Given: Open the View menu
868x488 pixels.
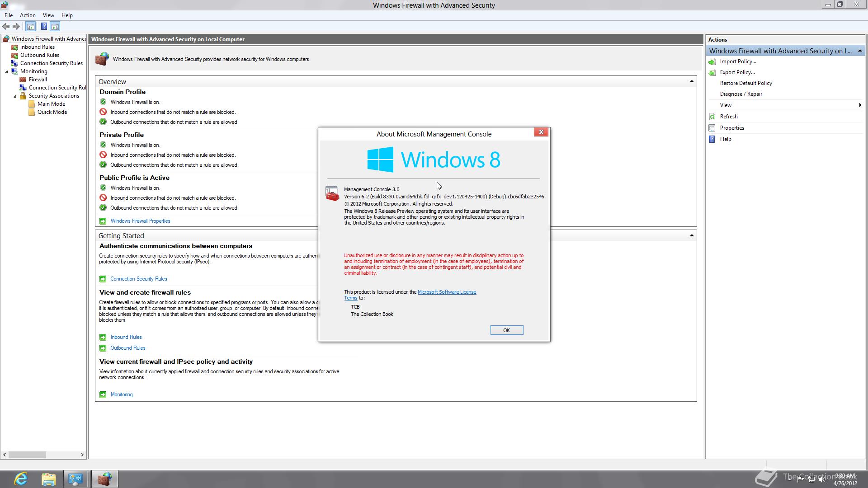Looking at the screenshot, I should (x=48, y=15).
